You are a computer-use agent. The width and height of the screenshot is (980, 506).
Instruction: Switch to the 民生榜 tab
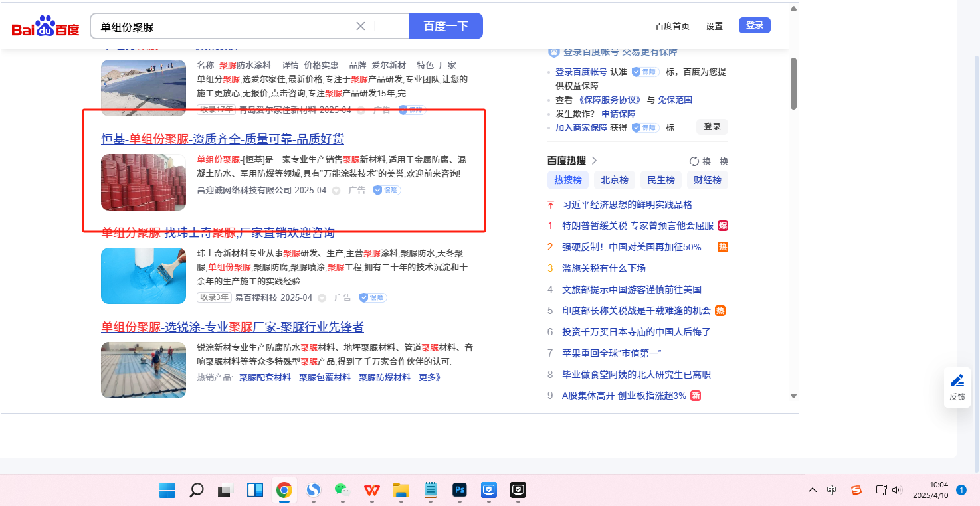click(x=661, y=180)
